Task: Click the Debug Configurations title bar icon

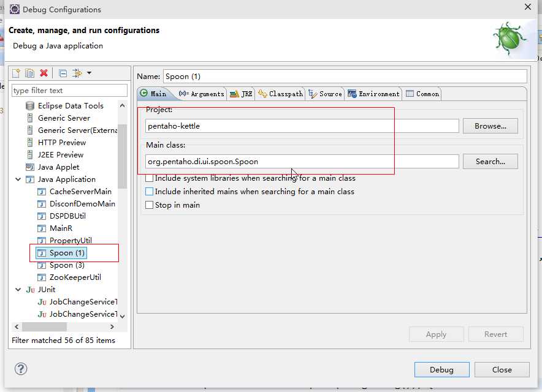Action: tap(15, 9)
